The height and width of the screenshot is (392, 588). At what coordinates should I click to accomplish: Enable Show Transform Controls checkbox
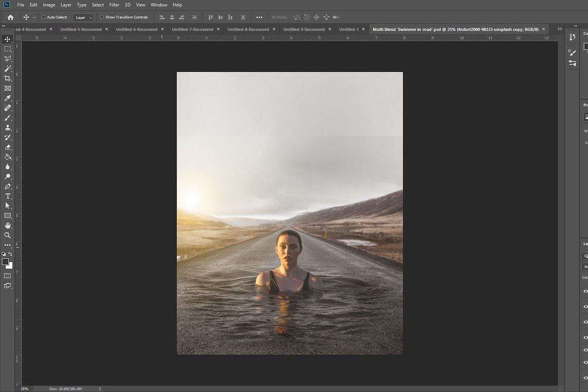click(x=102, y=17)
